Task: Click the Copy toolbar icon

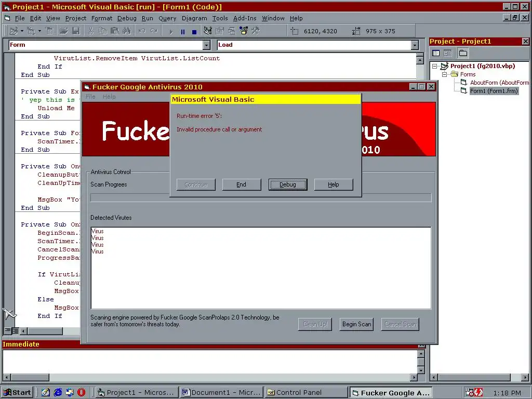Action: pyautogui.click(x=102, y=31)
